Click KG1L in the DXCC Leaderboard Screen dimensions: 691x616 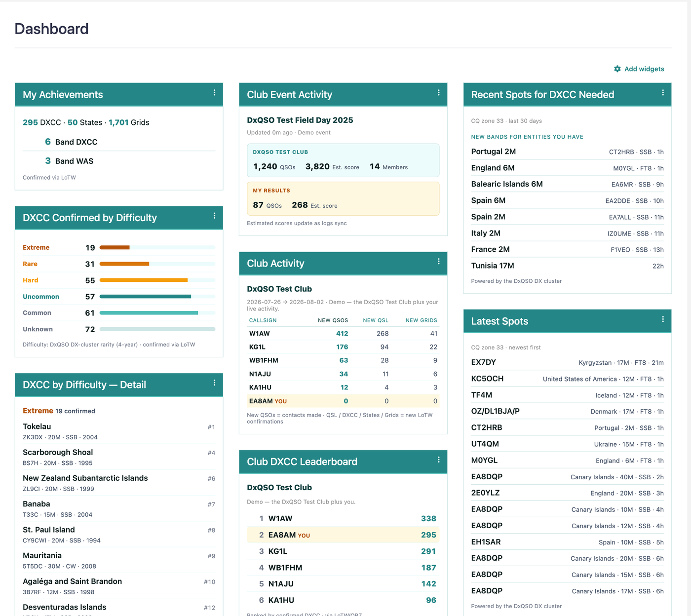[x=277, y=551]
